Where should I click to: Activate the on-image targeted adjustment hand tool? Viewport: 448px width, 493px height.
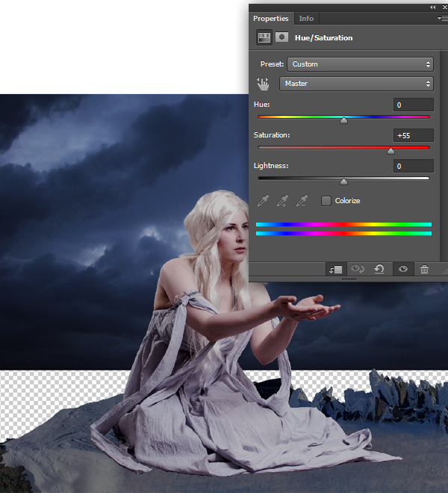(x=264, y=84)
